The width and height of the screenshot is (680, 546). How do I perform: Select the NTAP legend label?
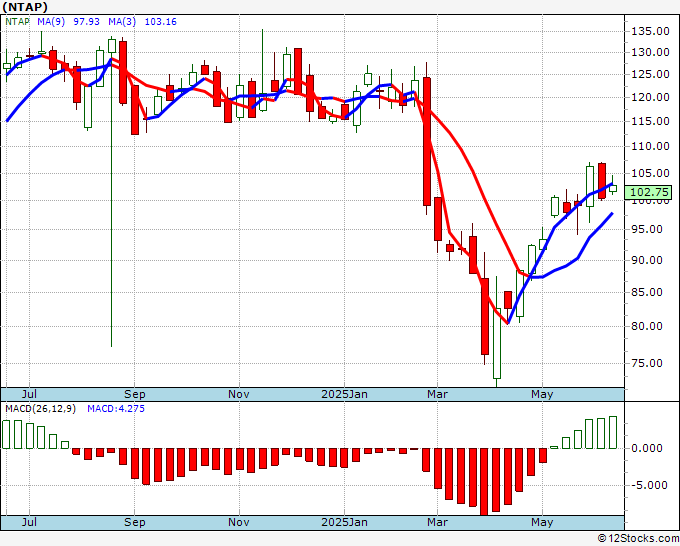click(x=17, y=22)
